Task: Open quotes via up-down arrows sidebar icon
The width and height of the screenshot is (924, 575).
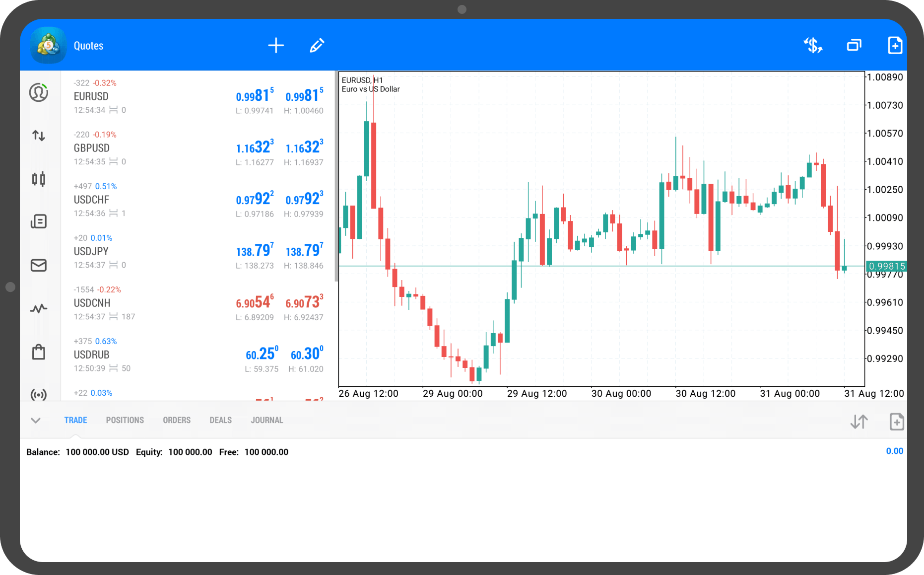Action: [x=39, y=136]
